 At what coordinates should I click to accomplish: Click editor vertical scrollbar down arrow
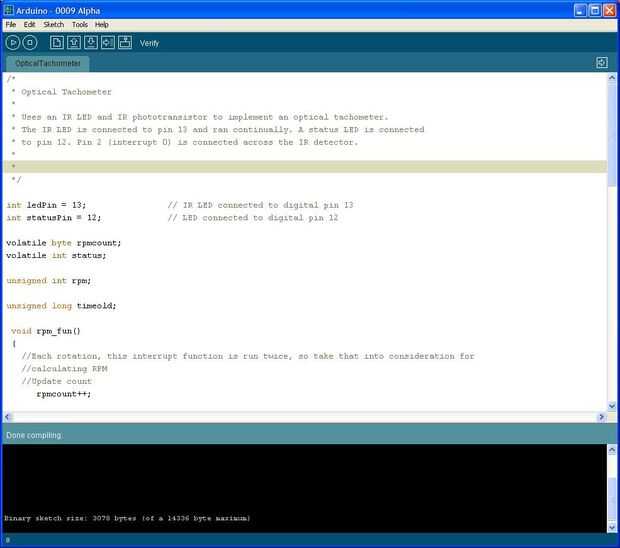[x=612, y=406]
